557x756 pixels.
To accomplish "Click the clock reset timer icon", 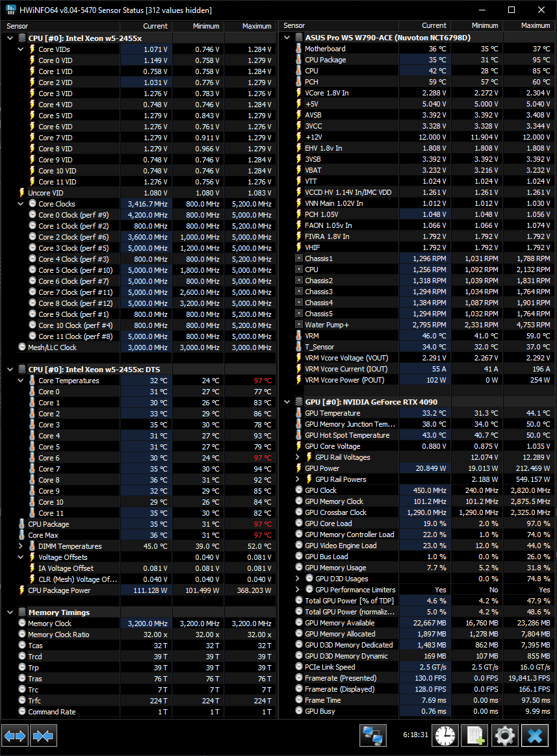I will pyautogui.click(x=445, y=736).
